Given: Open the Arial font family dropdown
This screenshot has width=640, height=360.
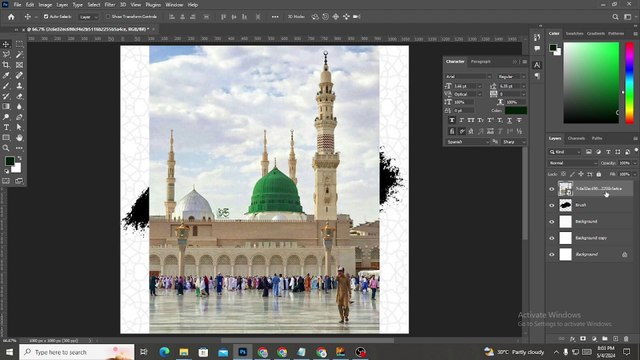Looking at the screenshot, I should [469, 77].
